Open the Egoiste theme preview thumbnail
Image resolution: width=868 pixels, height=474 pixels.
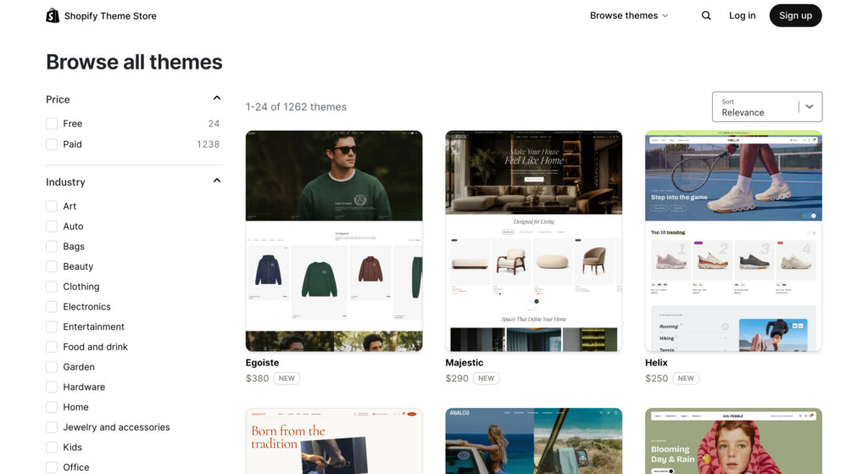(334, 241)
